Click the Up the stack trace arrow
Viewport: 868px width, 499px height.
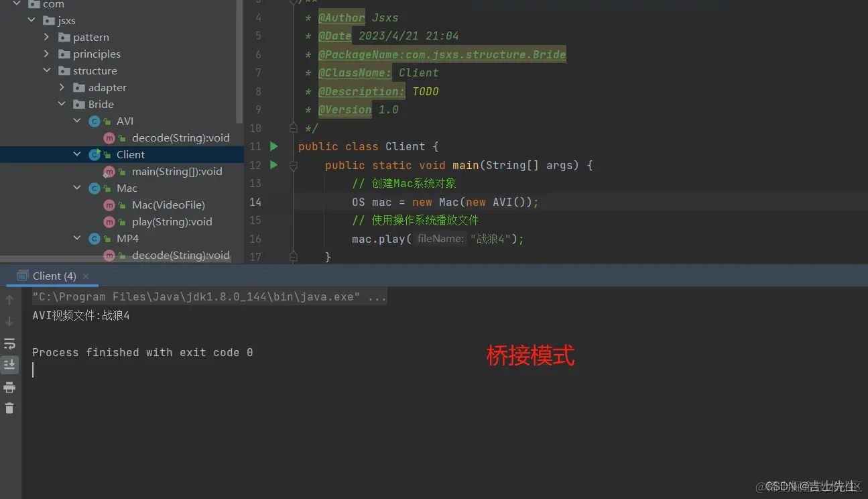[9, 300]
